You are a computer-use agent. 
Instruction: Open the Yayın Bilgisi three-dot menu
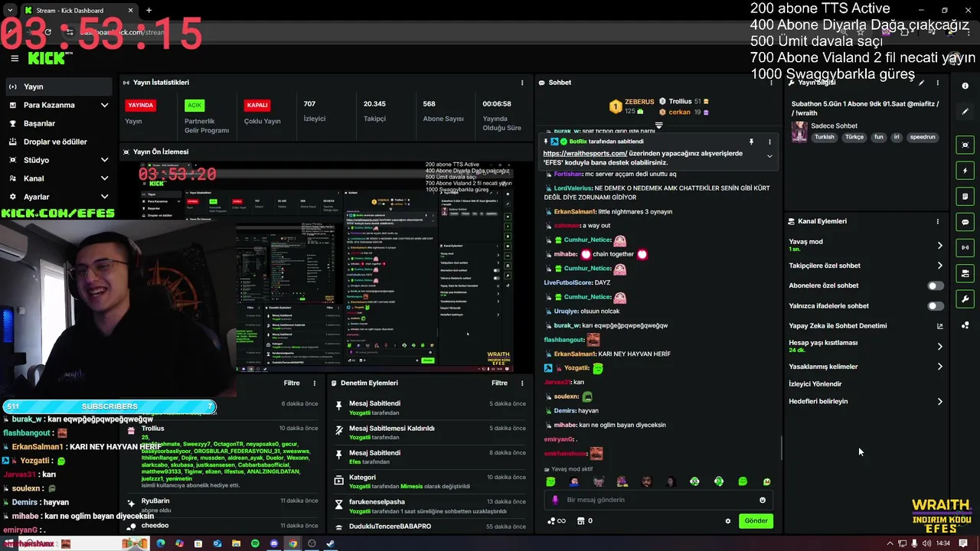(x=937, y=83)
